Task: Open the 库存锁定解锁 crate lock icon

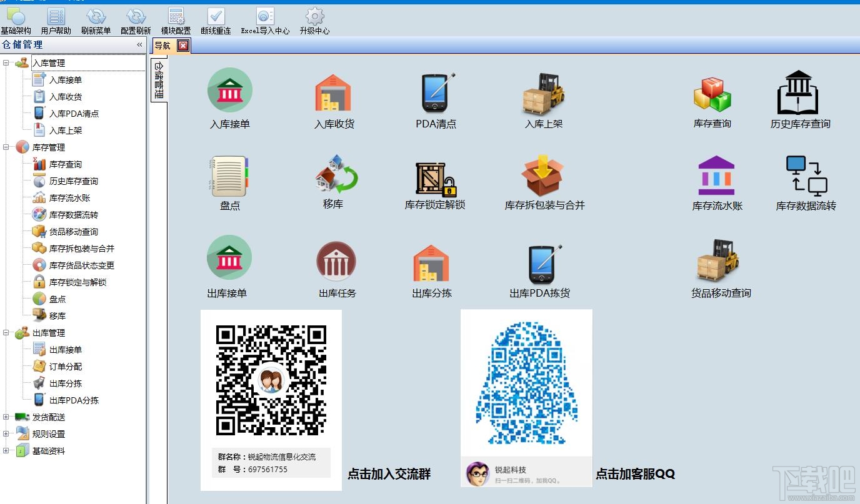Action: click(436, 179)
